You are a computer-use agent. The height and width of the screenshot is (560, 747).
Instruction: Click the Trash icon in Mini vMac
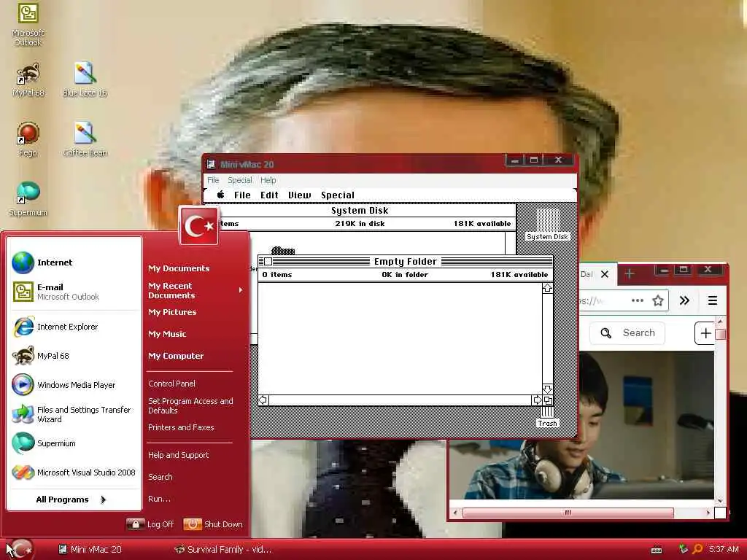547,417
